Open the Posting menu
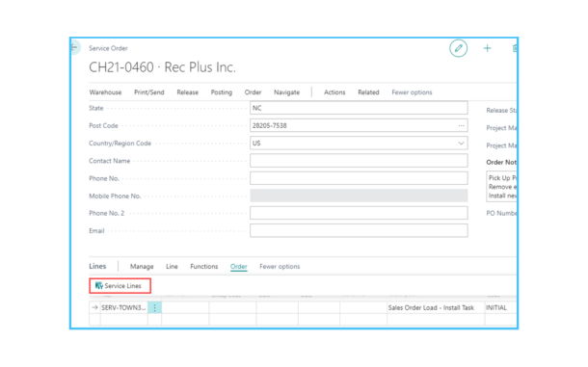The width and height of the screenshot is (588, 367). pyautogui.click(x=222, y=92)
